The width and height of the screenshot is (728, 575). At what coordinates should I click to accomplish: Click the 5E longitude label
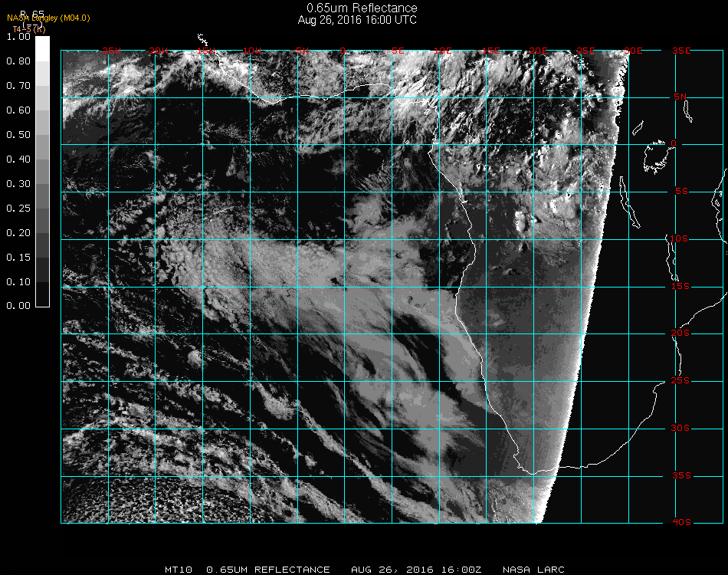coord(398,51)
